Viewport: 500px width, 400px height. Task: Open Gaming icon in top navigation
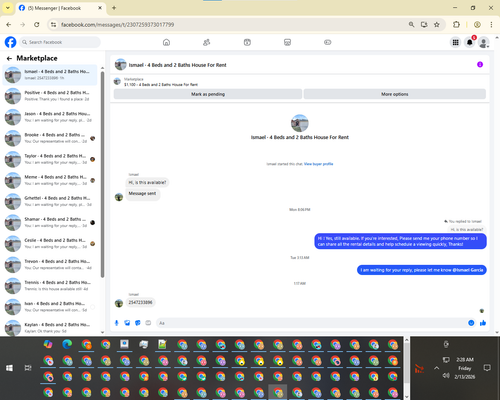point(328,42)
